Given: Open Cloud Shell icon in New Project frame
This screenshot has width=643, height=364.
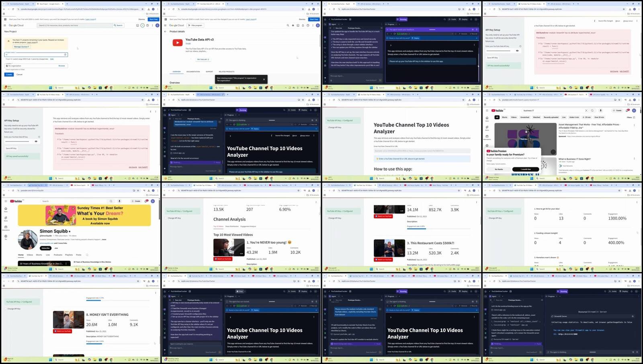Looking at the screenshot, I should click(137, 25).
